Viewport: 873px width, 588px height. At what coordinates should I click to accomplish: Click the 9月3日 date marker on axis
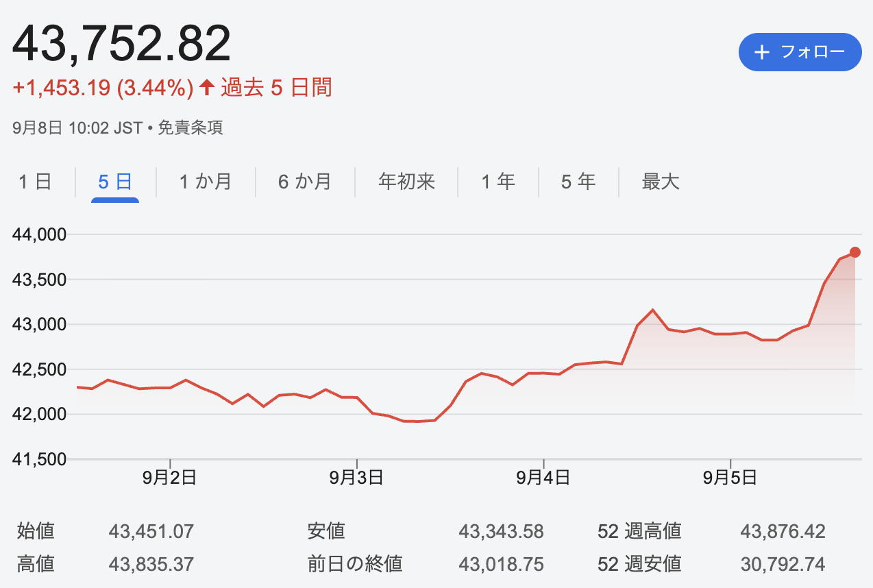(356, 478)
